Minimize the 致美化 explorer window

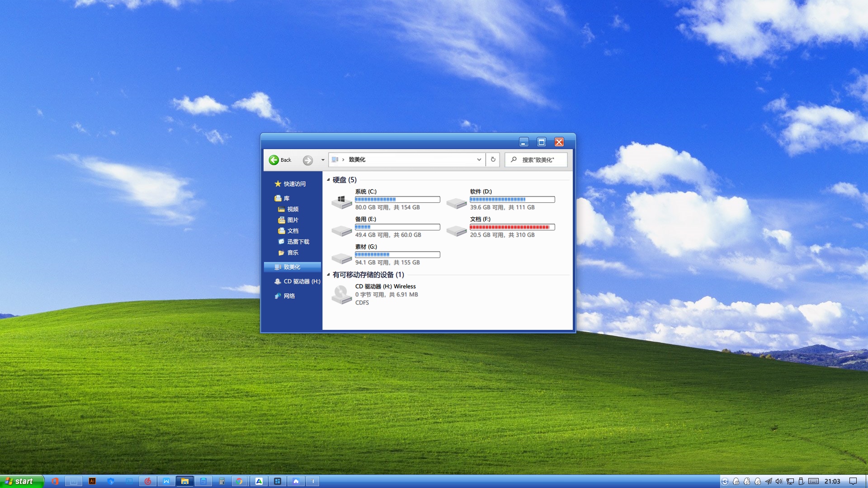(x=524, y=142)
